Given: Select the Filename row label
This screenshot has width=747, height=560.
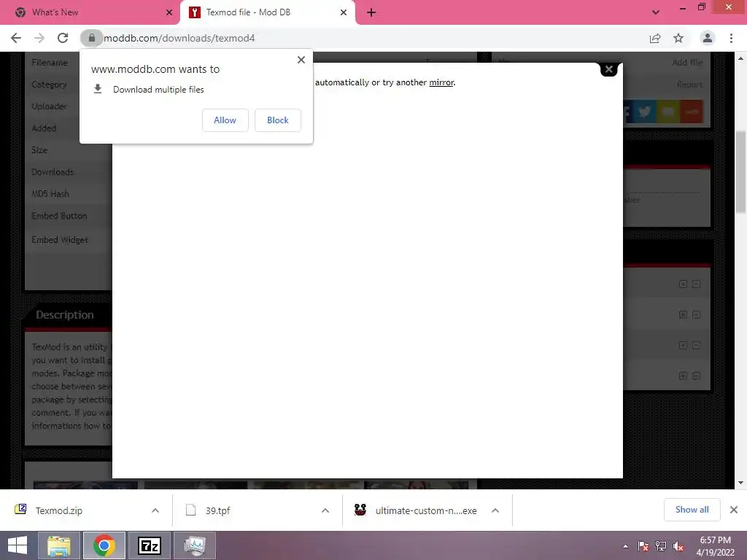Looking at the screenshot, I should (x=50, y=63).
